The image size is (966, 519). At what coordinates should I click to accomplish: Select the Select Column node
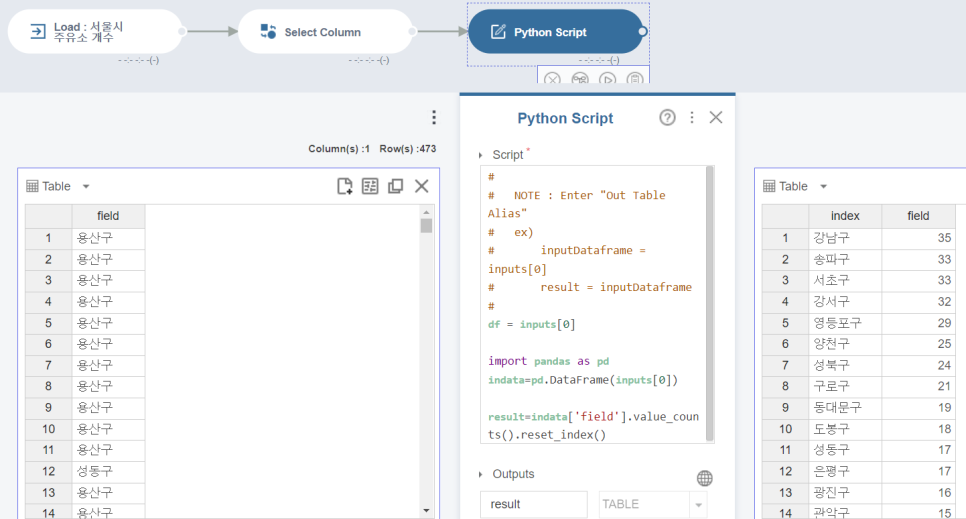pos(325,31)
